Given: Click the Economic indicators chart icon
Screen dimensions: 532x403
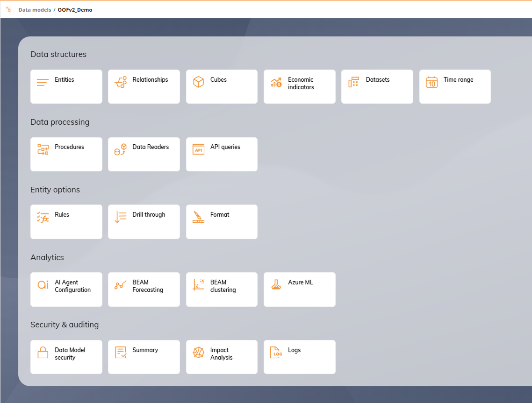Looking at the screenshot, I should pos(276,82).
